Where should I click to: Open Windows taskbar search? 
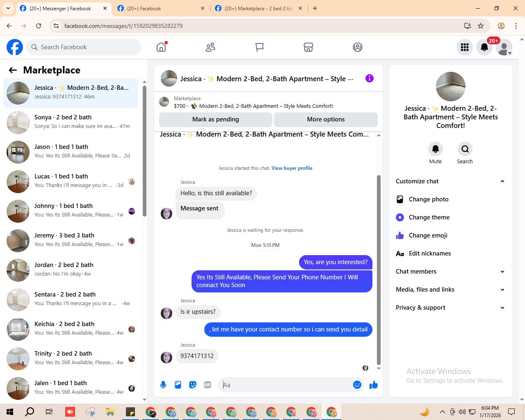[30, 412]
